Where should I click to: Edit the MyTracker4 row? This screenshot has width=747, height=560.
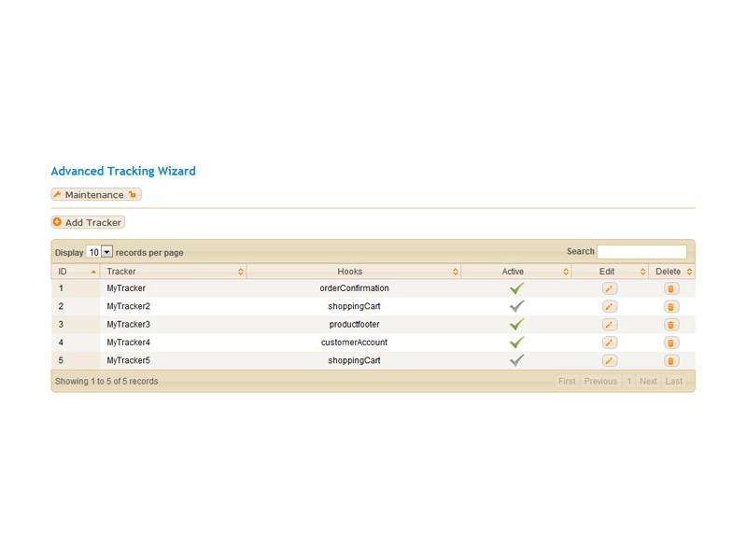pos(610,343)
